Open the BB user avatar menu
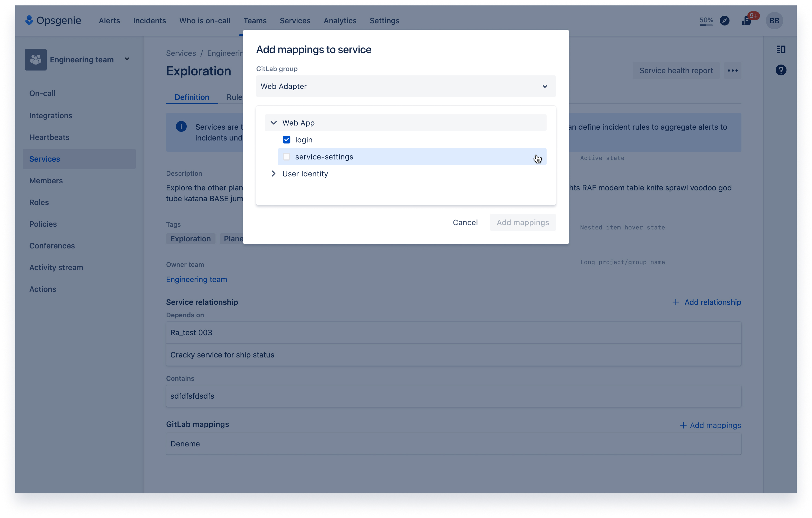The width and height of the screenshot is (812, 518). point(774,21)
